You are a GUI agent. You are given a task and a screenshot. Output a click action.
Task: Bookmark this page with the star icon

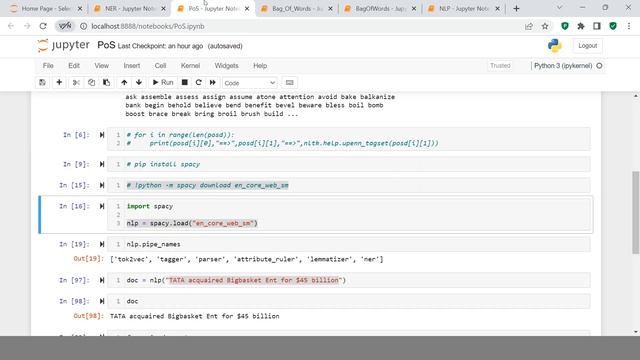coord(544,26)
